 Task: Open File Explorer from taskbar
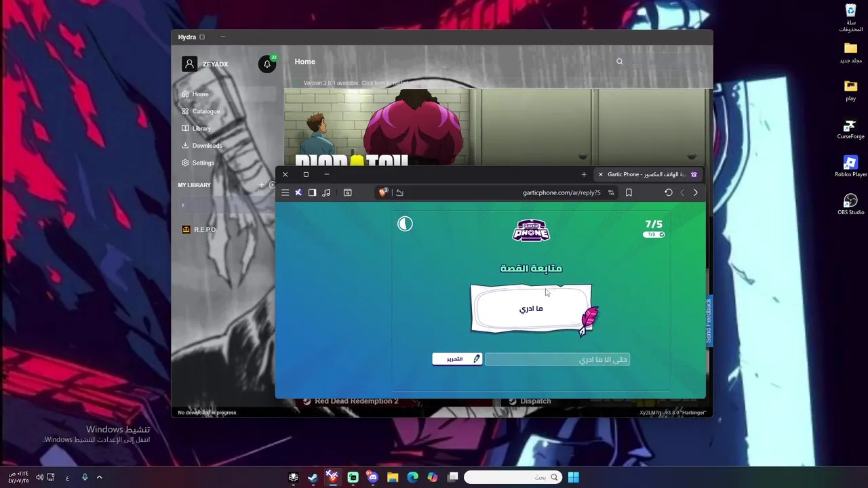(x=393, y=477)
